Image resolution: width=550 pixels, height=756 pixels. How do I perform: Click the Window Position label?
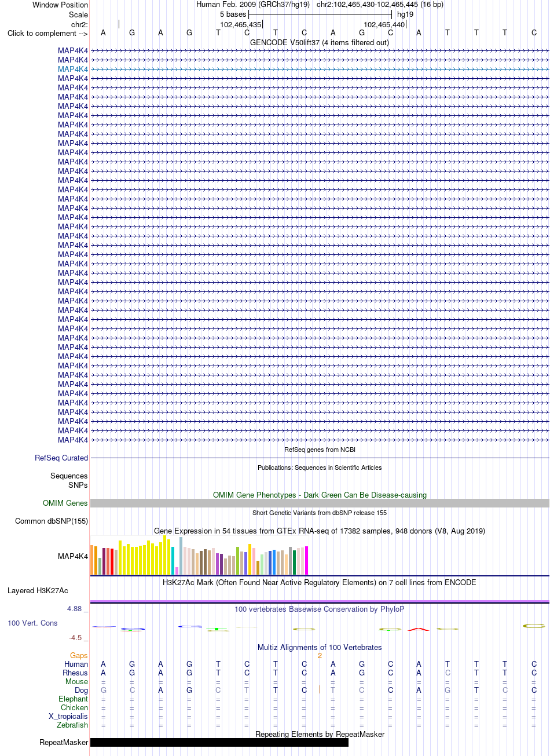60,5
